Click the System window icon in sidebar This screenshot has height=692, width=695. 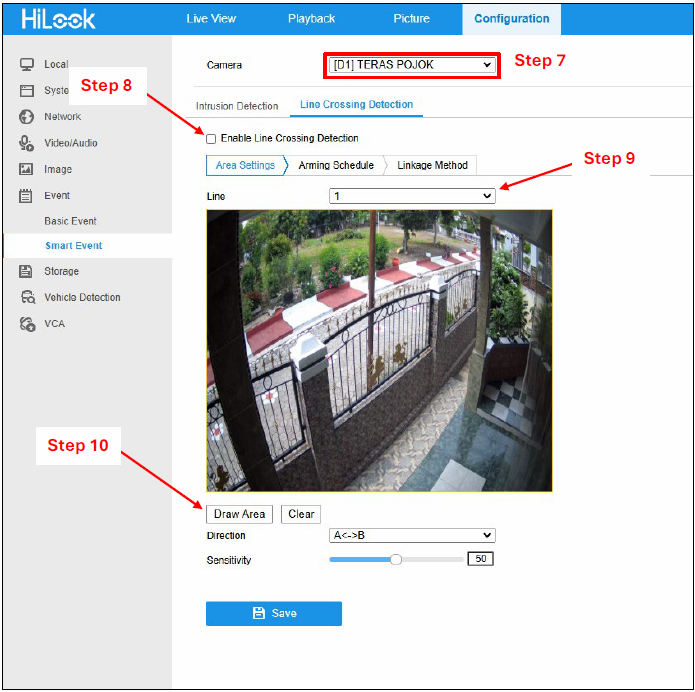click(x=27, y=91)
